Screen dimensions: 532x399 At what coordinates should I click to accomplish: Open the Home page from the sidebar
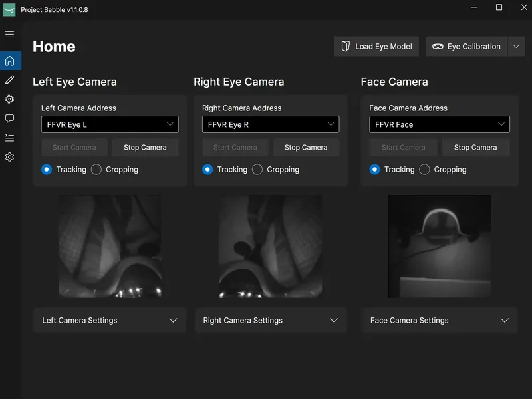click(9, 60)
